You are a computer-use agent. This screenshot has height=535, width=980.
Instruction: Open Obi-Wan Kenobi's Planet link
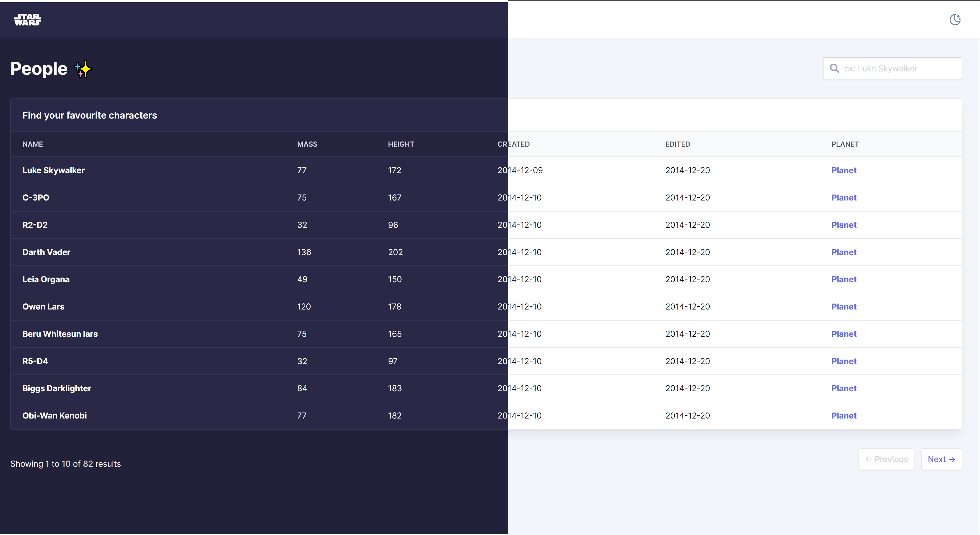[843, 415]
